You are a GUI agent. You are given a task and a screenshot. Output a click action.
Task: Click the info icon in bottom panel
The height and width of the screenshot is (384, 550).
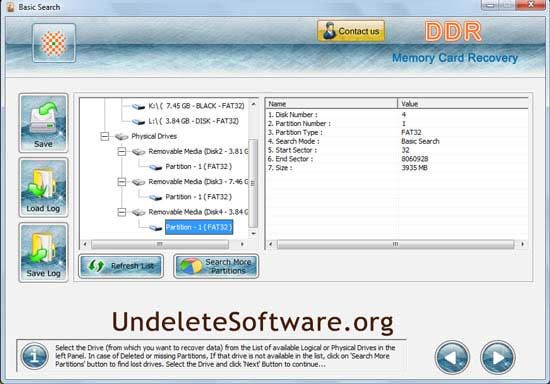click(34, 356)
